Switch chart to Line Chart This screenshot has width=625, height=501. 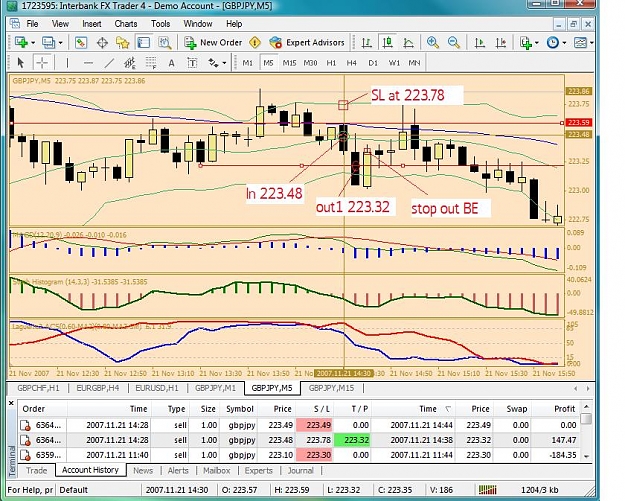pyautogui.click(x=408, y=43)
